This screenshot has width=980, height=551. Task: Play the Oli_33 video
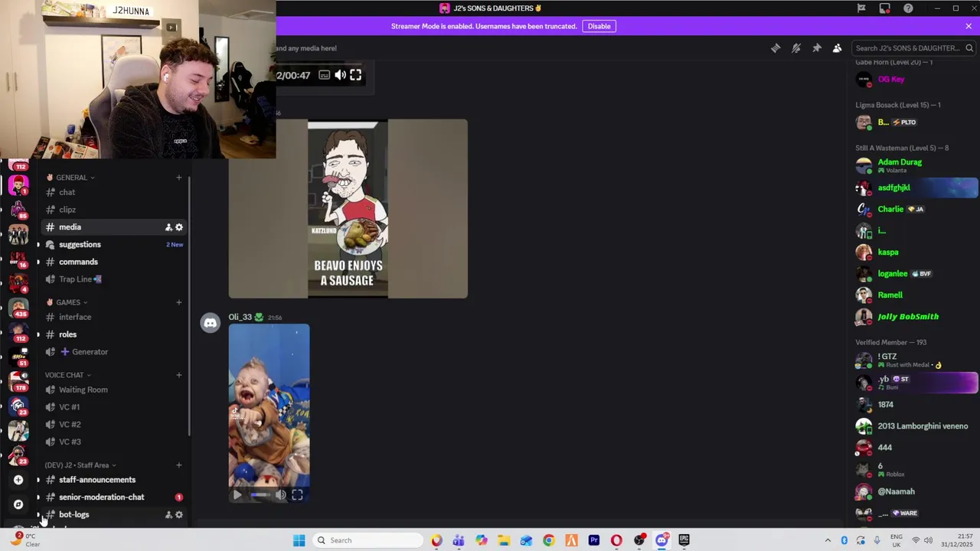237,495
